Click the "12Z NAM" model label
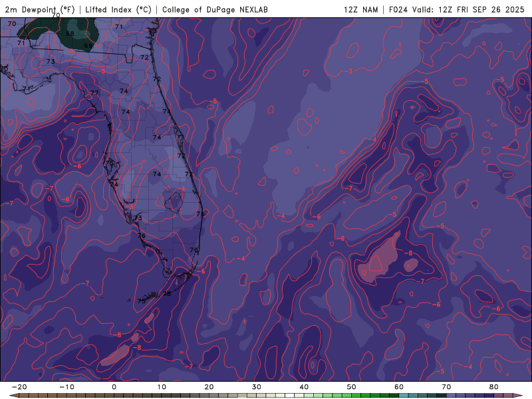 [x=360, y=10]
